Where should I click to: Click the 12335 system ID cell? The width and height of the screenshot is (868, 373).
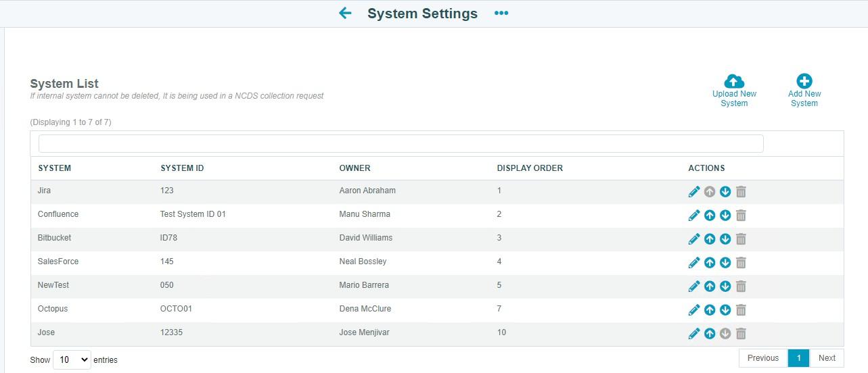pos(171,332)
